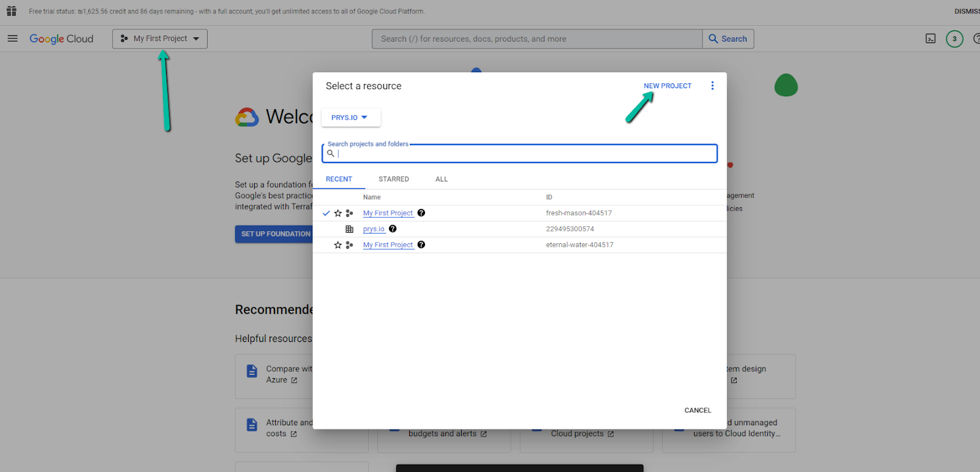This screenshot has height=472, width=980.
Task: Click help icon beside fresh-mason project name
Action: click(421, 213)
